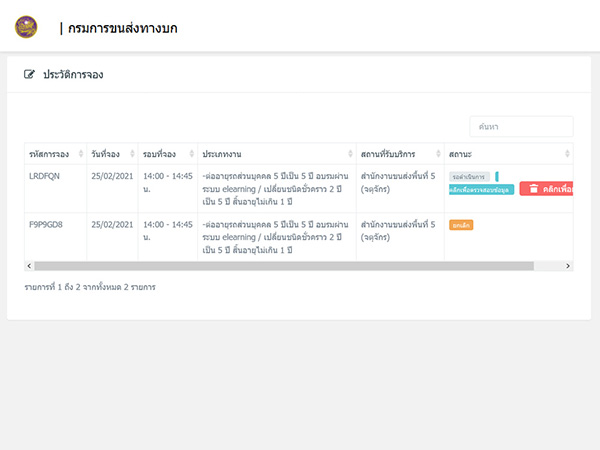This screenshot has width=600, height=450.
Task: Sort by สถานที่รับบริการ column arrows
Action: [x=438, y=154]
